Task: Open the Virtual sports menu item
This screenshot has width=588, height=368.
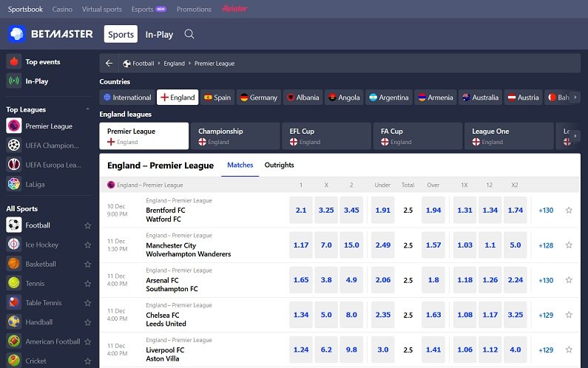Action: pyautogui.click(x=102, y=9)
